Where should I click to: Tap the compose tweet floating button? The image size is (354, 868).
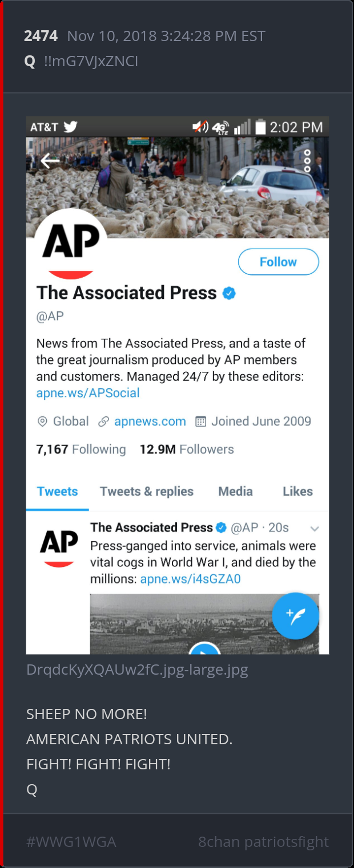[x=295, y=616]
